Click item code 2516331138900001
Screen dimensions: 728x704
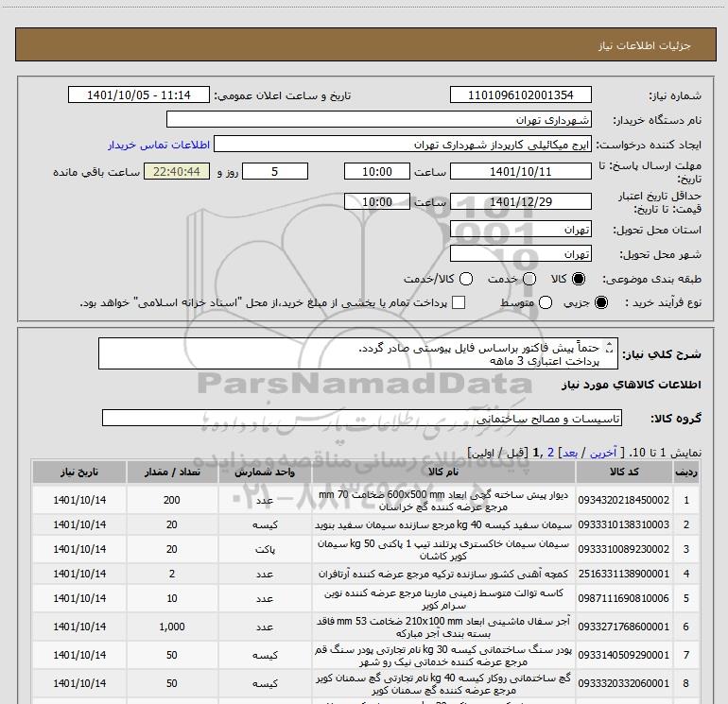624,574
